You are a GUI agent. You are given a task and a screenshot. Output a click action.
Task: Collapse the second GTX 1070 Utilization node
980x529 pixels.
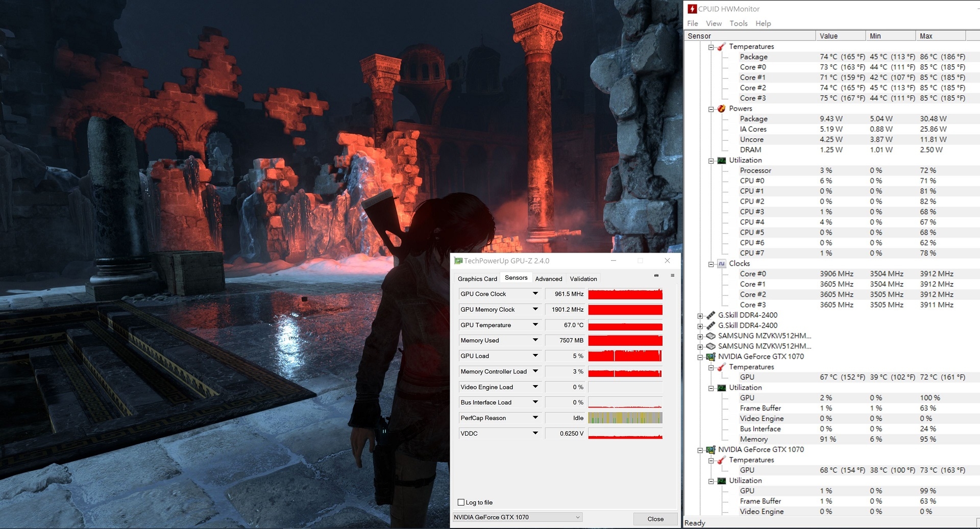point(711,481)
